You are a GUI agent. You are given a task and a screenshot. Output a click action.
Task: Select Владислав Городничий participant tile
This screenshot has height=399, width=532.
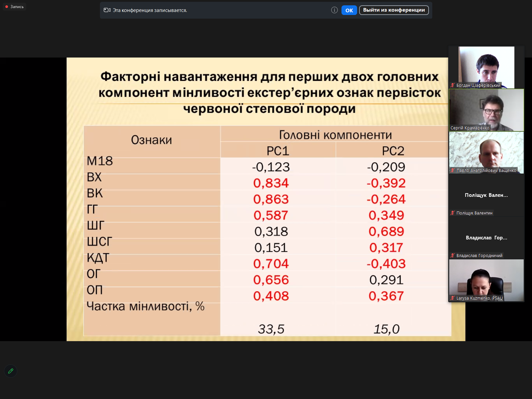(486, 238)
